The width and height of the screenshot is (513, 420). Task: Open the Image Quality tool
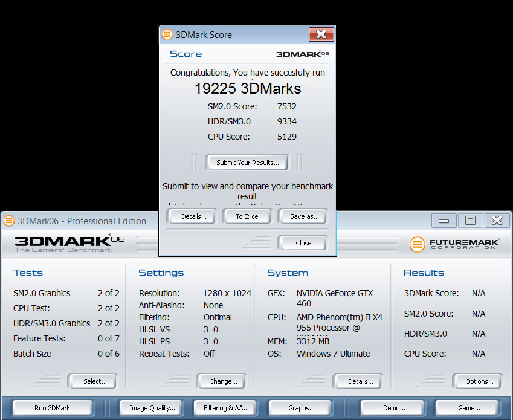(152, 408)
